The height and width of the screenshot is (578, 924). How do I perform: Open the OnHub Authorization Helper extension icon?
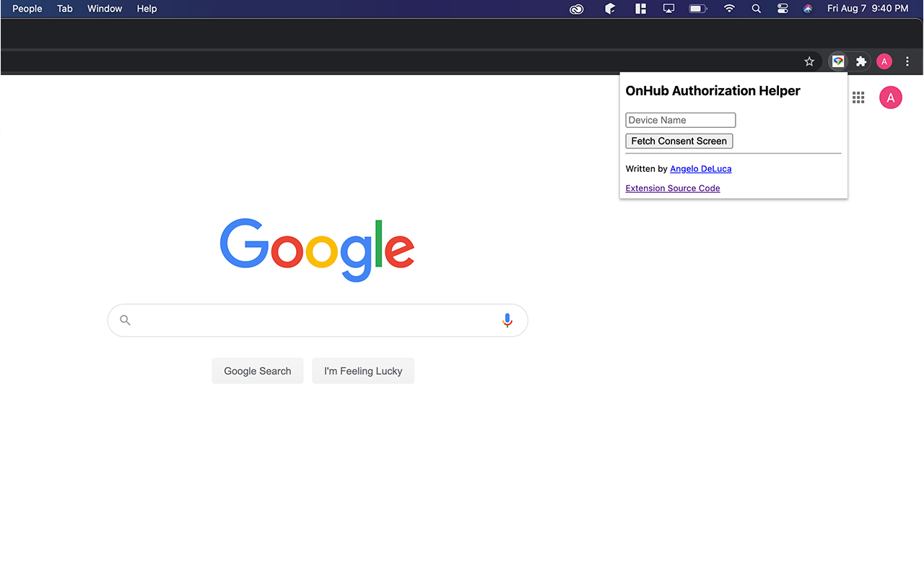coord(838,62)
